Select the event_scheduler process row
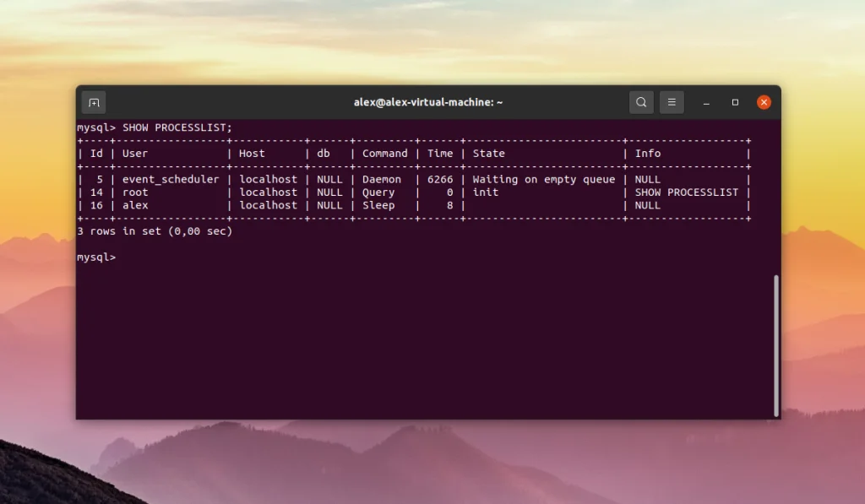This screenshot has height=504, width=865. tap(169, 179)
